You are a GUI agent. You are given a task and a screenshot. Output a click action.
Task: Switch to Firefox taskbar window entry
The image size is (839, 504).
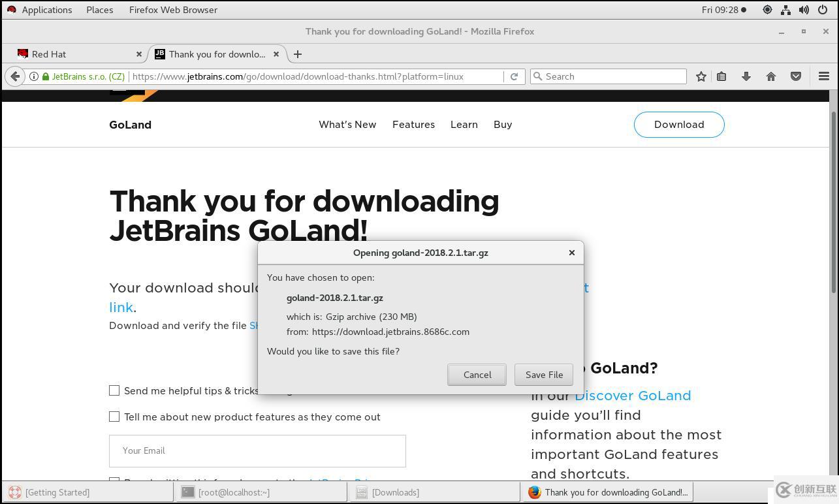pos(607,492)
